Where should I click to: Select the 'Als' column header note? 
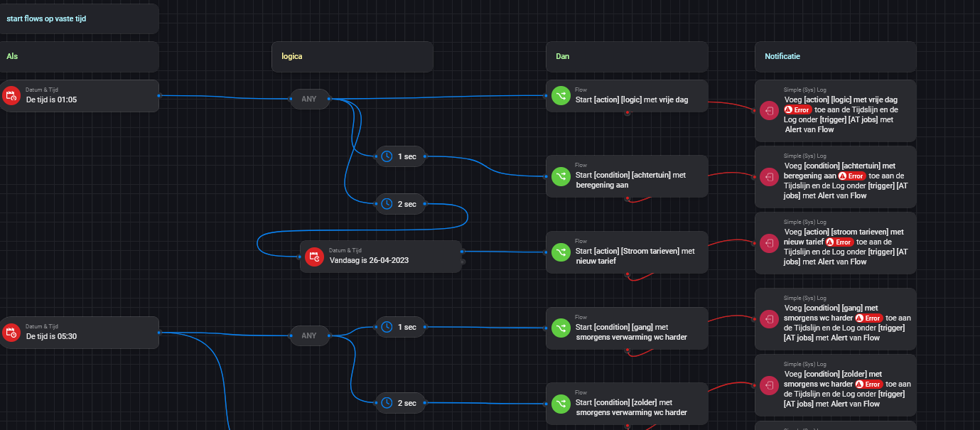[x=79, y=56]
